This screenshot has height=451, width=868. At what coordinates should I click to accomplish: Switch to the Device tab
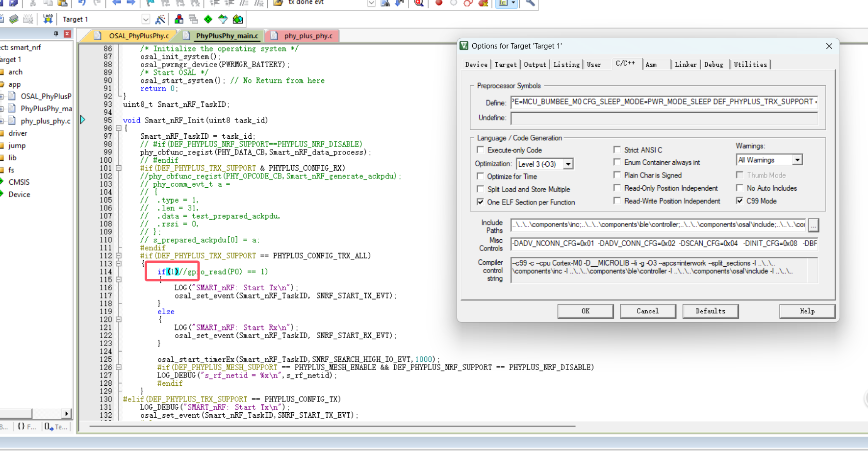476,65
